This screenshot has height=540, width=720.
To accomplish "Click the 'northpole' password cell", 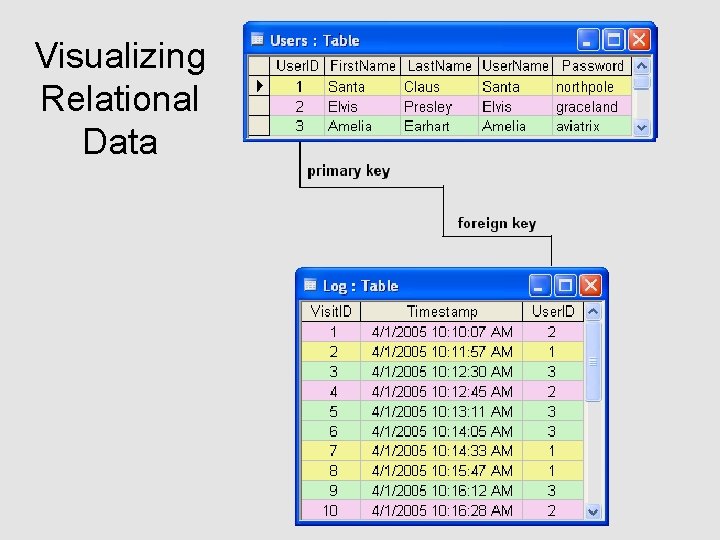I will [x=592, y=86].
